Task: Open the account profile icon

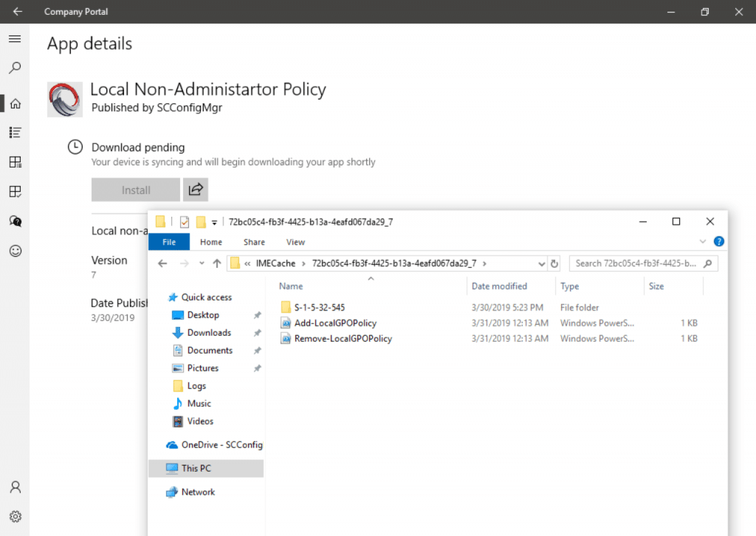Action: click(15, 487)
